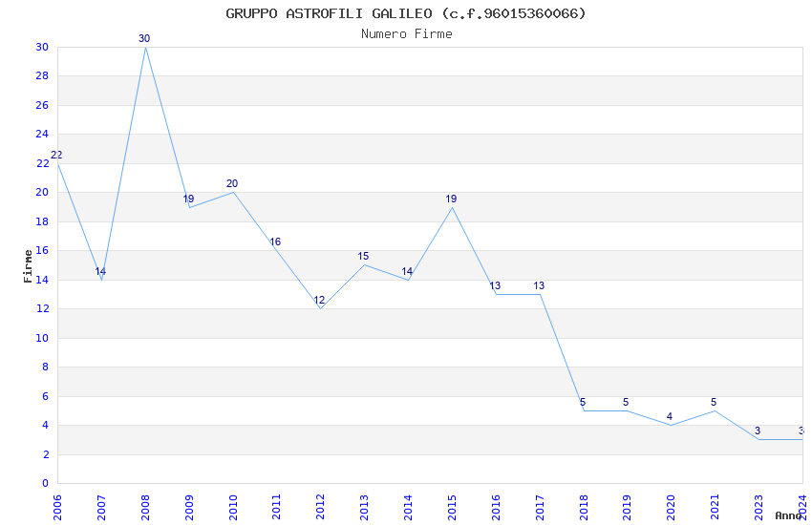This screenshot has height=525, width=812.
Task: Select the 2023 x-axis year label
Action: click(759, 508)
